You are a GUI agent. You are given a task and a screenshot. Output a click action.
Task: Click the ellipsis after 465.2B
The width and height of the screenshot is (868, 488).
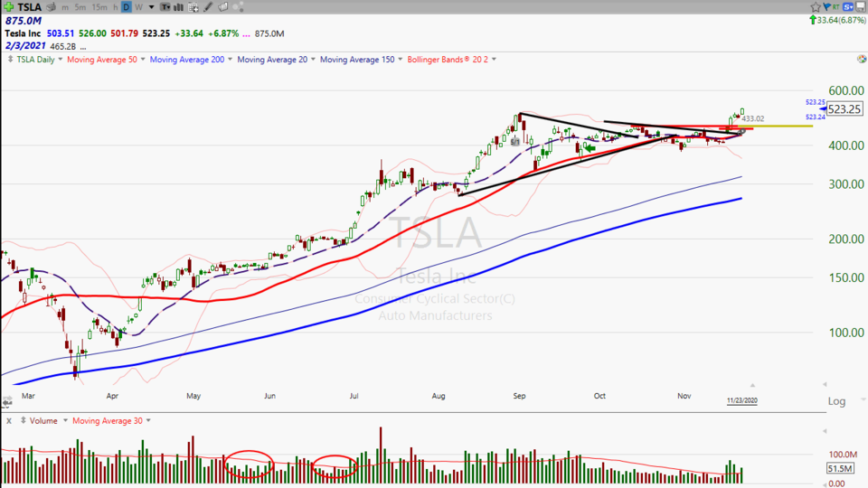[83, 47]
